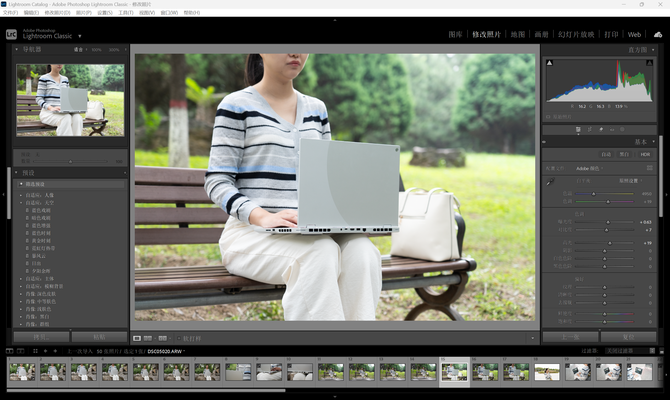Select the first thumbnail in filmstrip

21,371
